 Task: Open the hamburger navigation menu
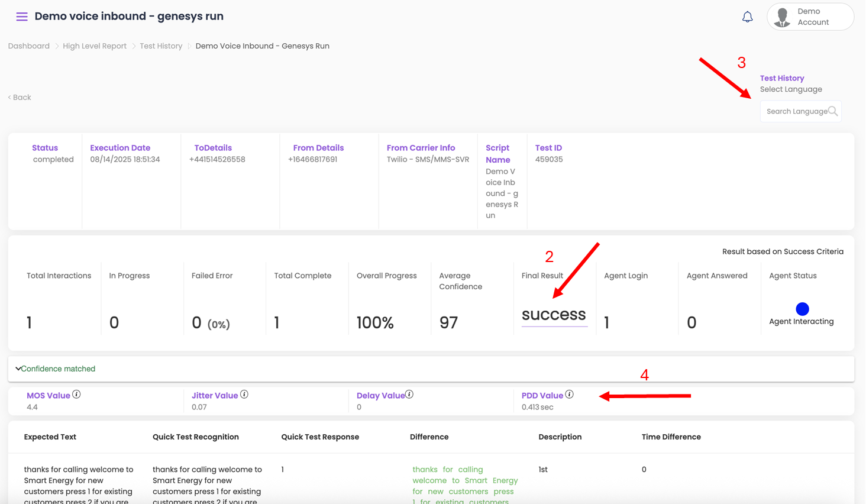click(x=22, y=17)
